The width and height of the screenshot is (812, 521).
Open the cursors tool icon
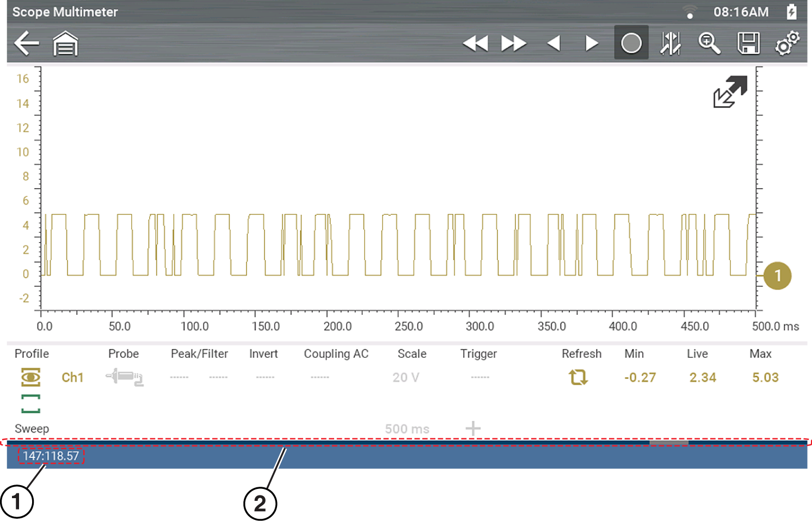click(x=670, y=44)
